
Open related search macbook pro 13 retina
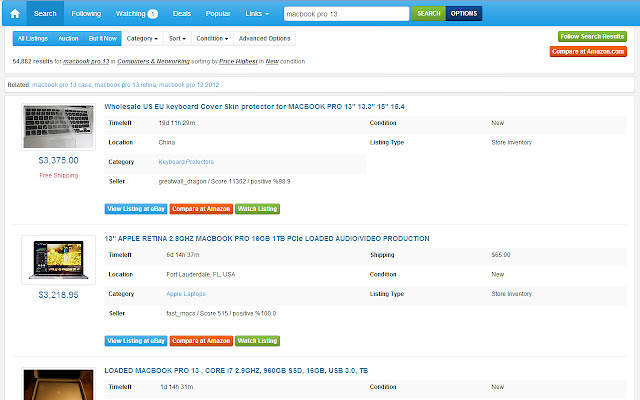click(x=125, y=85)
